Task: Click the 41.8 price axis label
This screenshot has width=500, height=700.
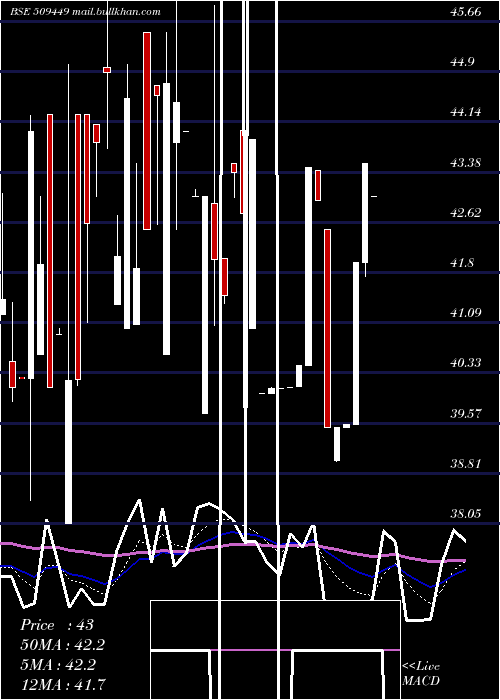Action: coord(462,262)
